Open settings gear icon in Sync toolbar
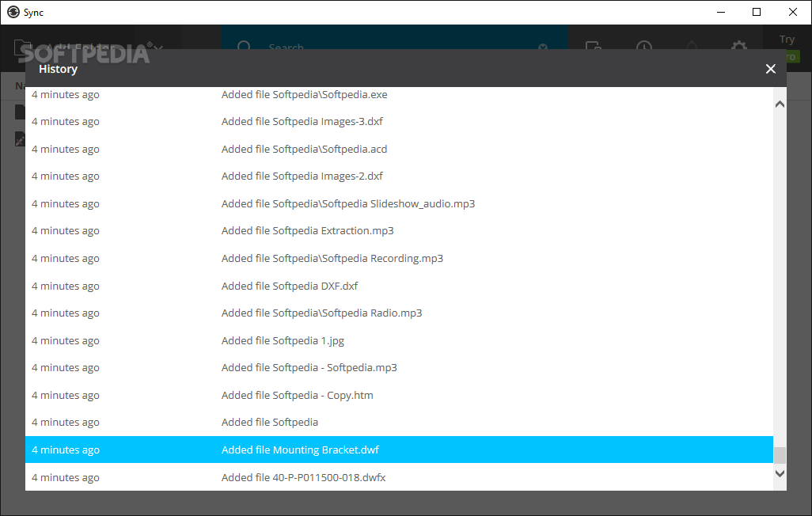812x516 pixels. (x=739, y=47)
